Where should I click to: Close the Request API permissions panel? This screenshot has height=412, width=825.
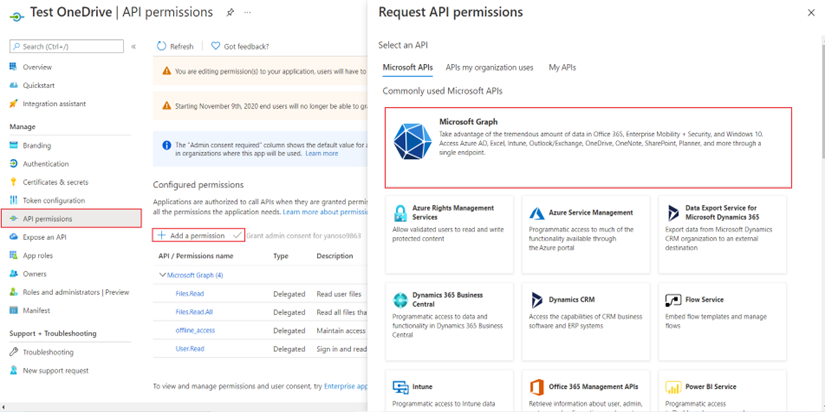[x=811, y=13]
